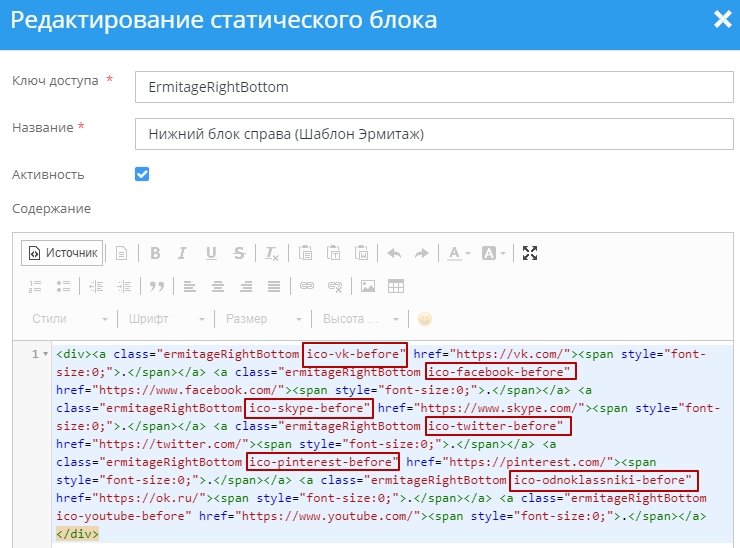Click the underline icon
The height and width of the screenshot is (548, 740).
[x=211, y=253]
